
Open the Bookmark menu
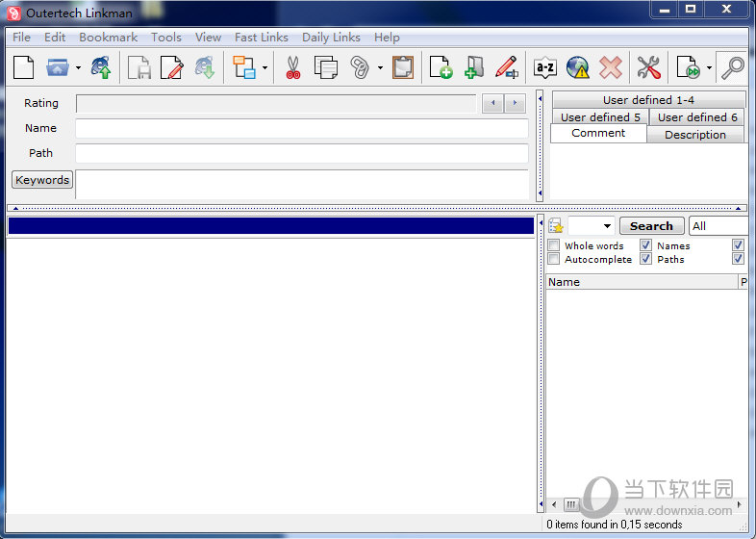[x=108, y=38]
